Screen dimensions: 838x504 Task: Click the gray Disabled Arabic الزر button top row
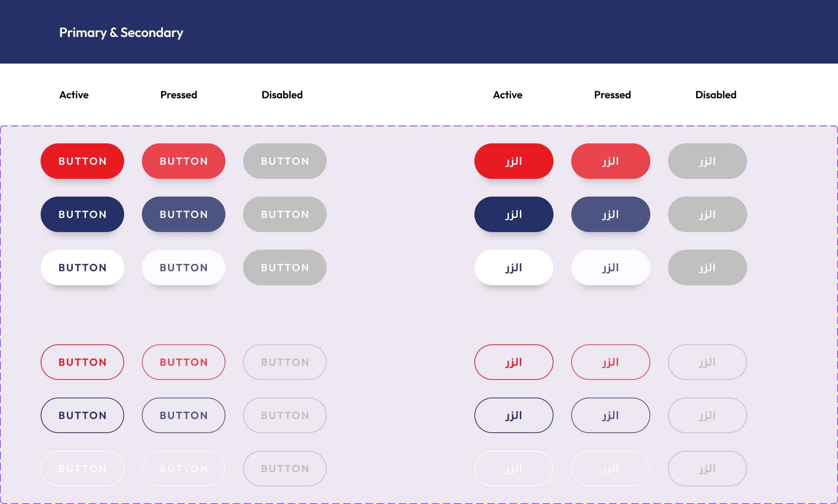707,161
